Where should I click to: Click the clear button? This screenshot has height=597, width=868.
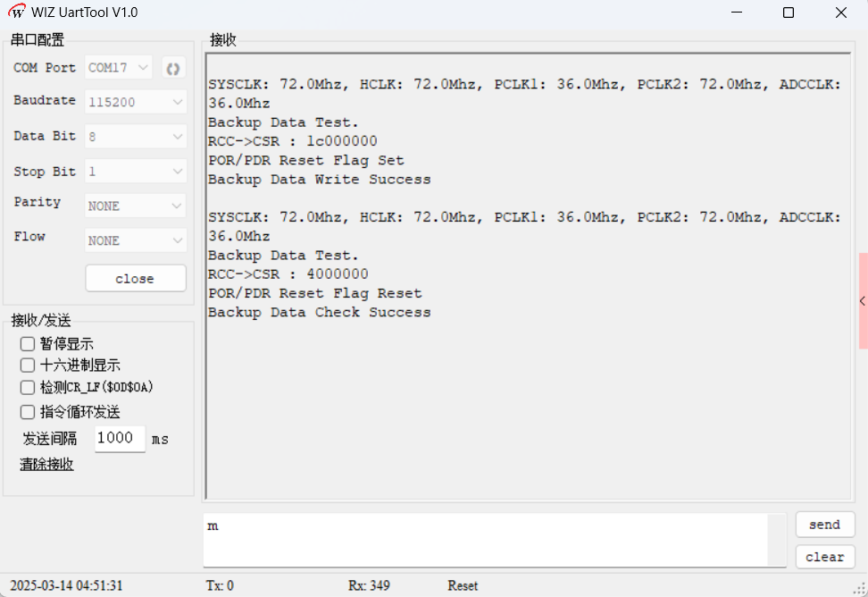(824, 557)
